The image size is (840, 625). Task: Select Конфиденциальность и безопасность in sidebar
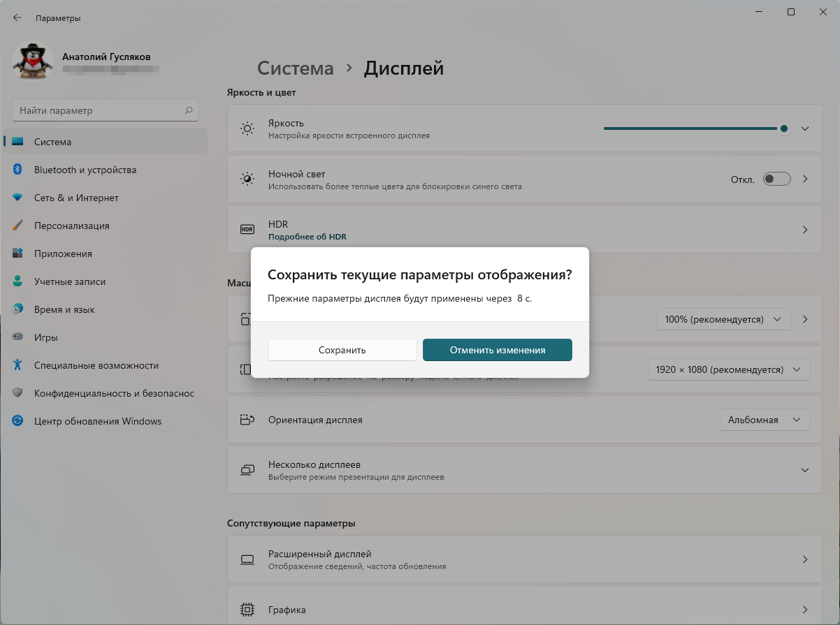(113, 393)
